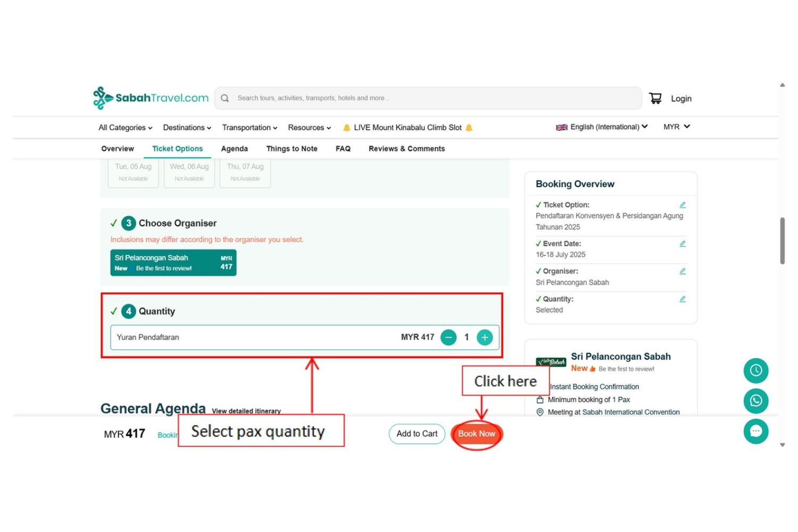Switch to the Agenda tab

coord(234,149)
